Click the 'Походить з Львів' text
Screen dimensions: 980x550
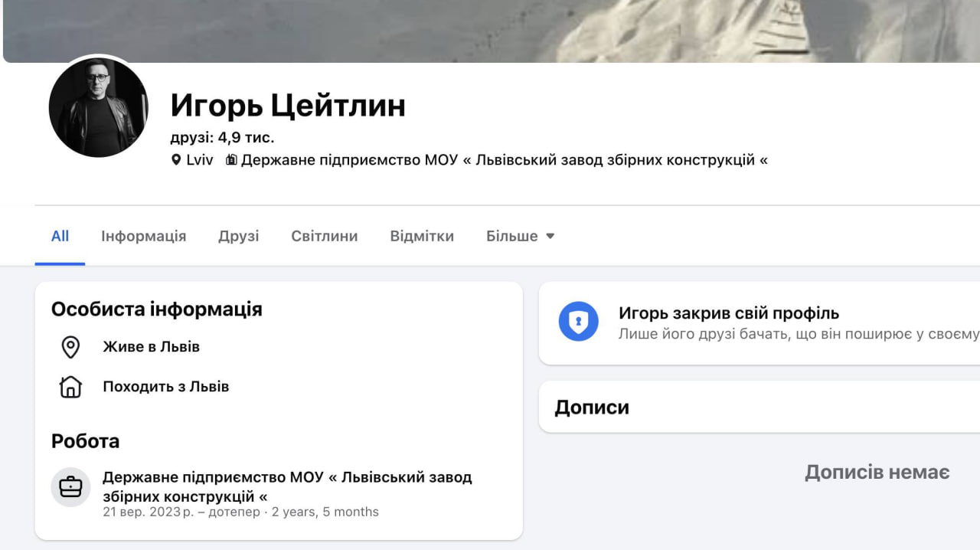coord(166,387)
